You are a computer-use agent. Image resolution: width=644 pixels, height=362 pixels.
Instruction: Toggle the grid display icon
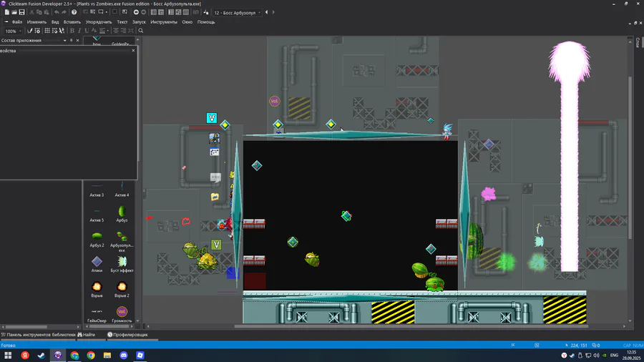[x=47, y=31]
